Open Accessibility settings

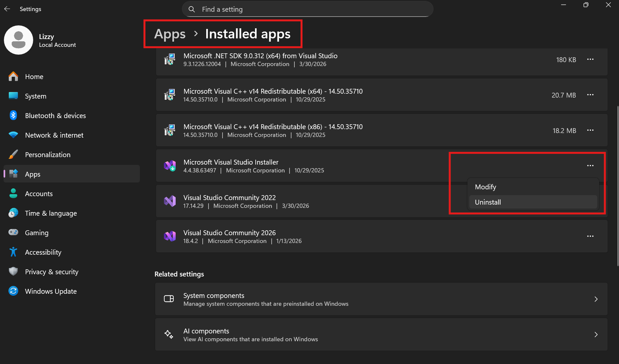point(72,252)
